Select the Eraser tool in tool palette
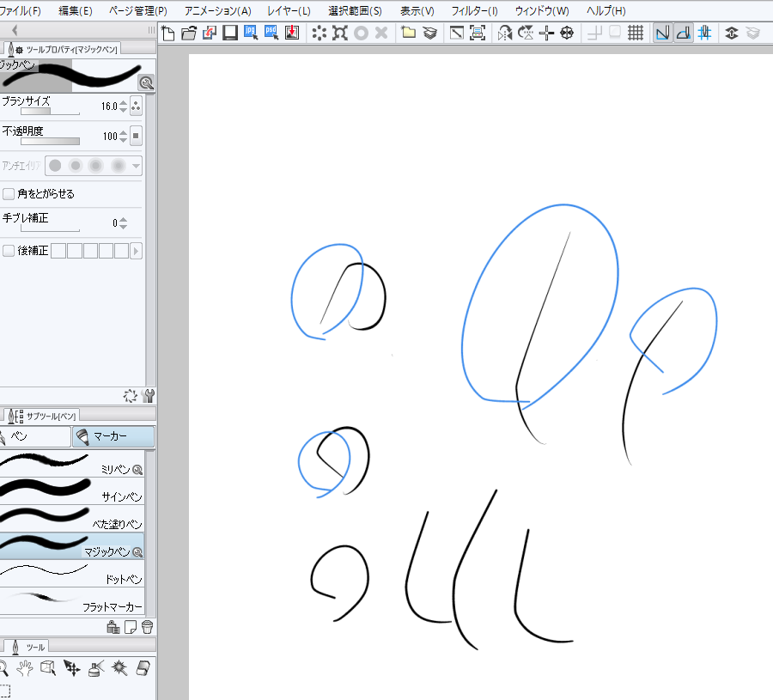Viewport: 773px width, 700px height. (143, 667)
